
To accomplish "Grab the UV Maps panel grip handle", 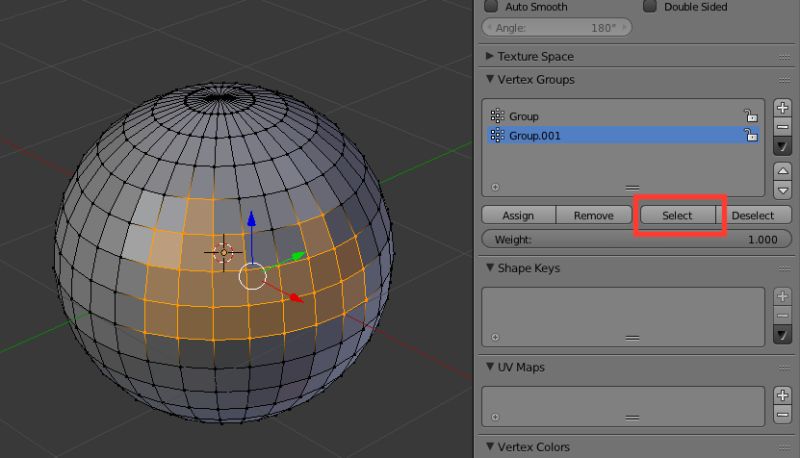I will [x=785, y=368].
